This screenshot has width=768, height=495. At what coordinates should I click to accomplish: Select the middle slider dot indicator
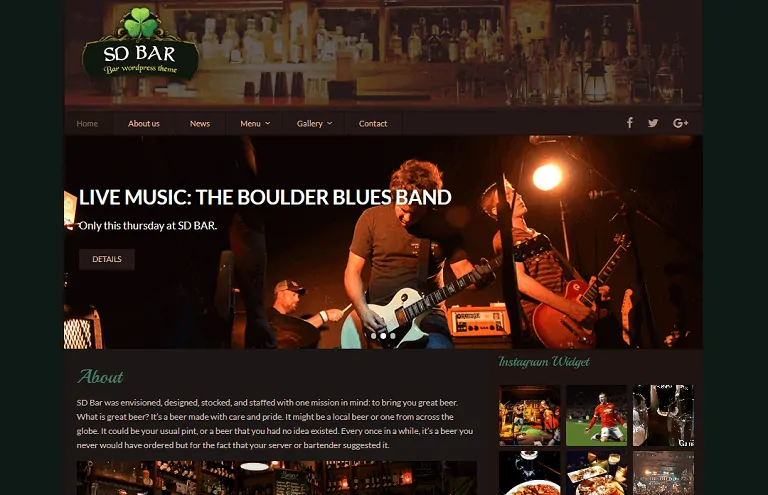383,336
